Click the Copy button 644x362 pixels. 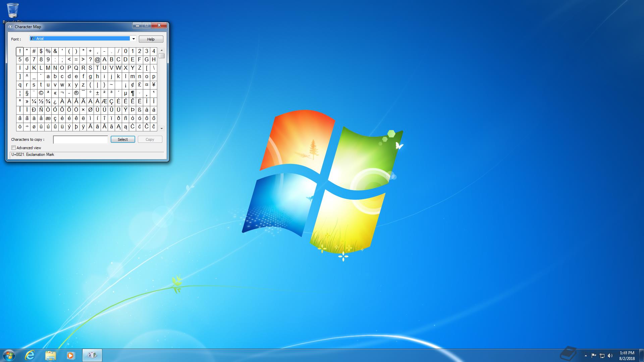pos(150,139)
